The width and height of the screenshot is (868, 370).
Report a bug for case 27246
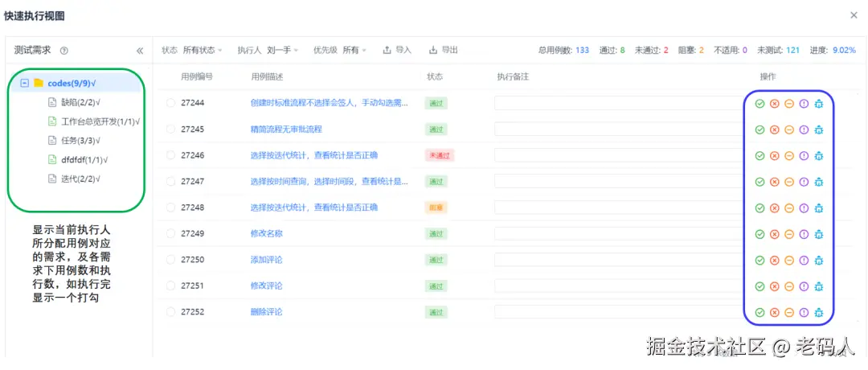click(819, 156)
